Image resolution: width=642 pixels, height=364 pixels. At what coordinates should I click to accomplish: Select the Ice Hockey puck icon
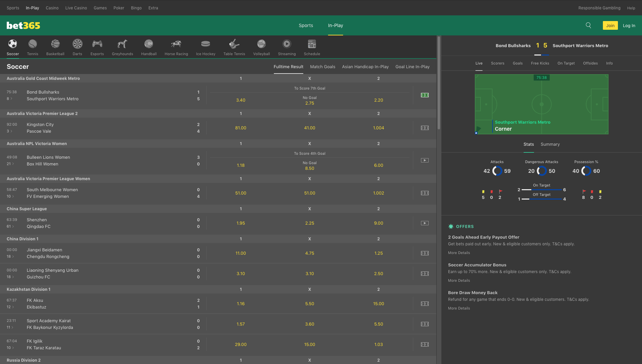[206, 44]
